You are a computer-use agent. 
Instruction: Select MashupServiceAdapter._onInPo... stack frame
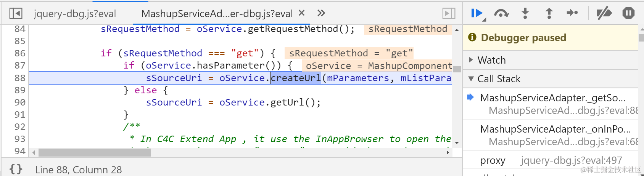[550, 135]
